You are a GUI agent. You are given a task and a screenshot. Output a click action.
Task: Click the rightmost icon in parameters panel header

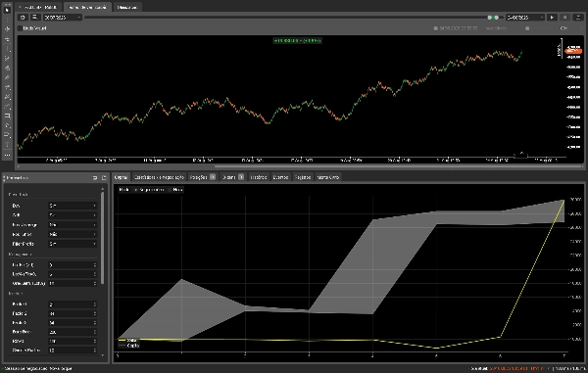(104, 178)
